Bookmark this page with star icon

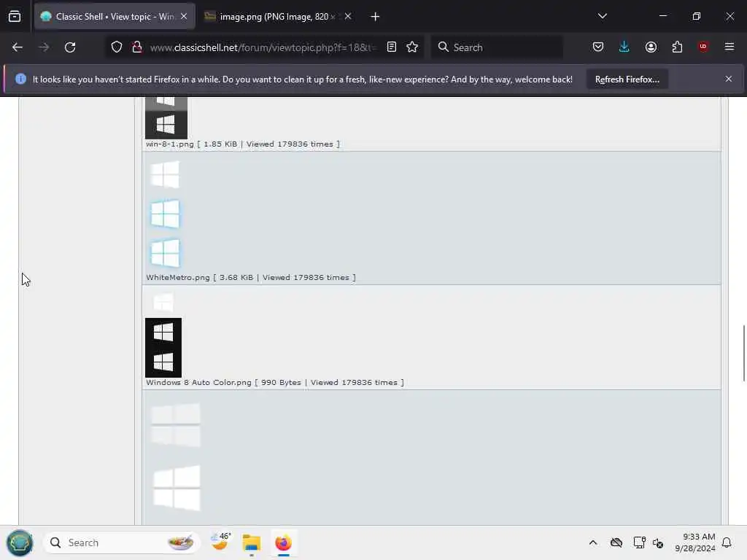click(x=412, y=47)
